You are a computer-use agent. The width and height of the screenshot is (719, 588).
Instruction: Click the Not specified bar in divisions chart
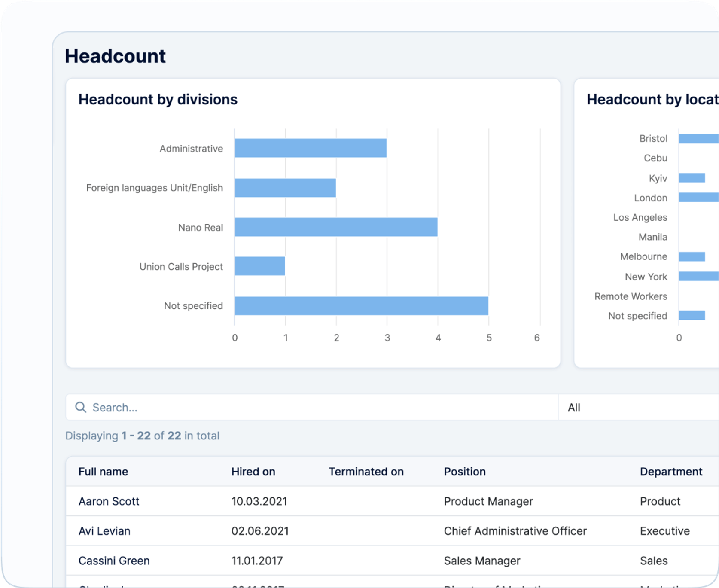tap(361, 306)
